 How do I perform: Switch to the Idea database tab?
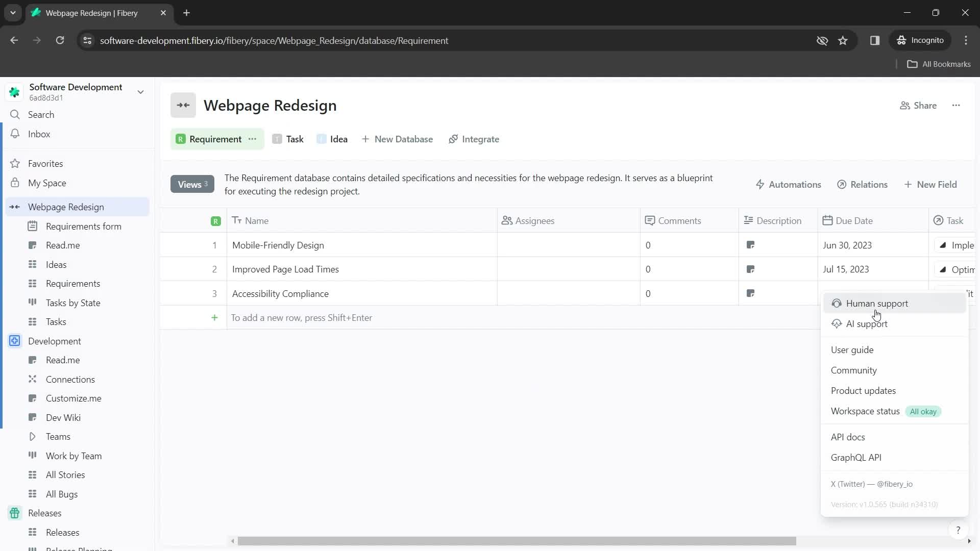tap(332, 139)
